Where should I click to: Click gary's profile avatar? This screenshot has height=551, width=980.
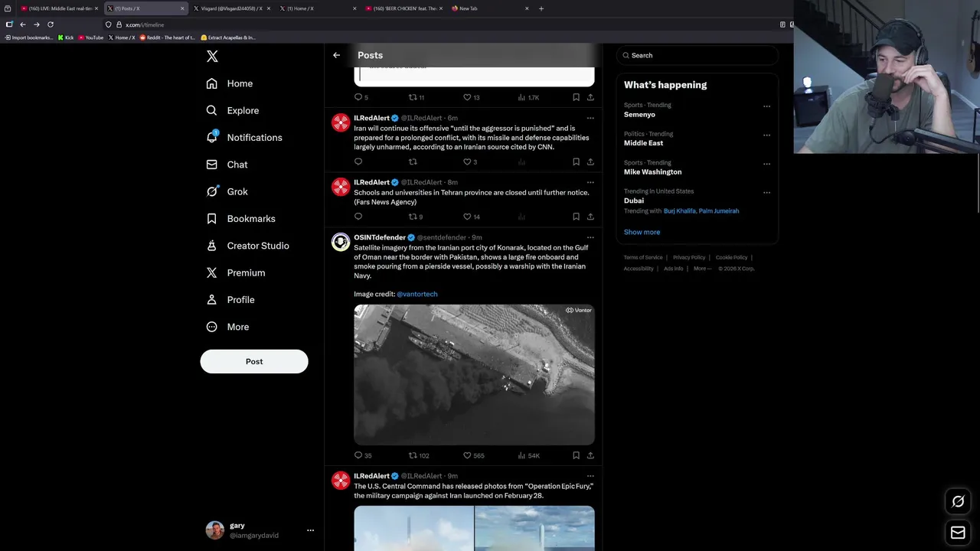[215, 530]
